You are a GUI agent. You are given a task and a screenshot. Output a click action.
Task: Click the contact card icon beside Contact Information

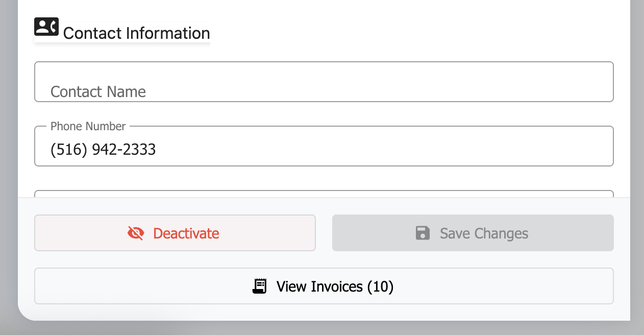tap(46, 27)
